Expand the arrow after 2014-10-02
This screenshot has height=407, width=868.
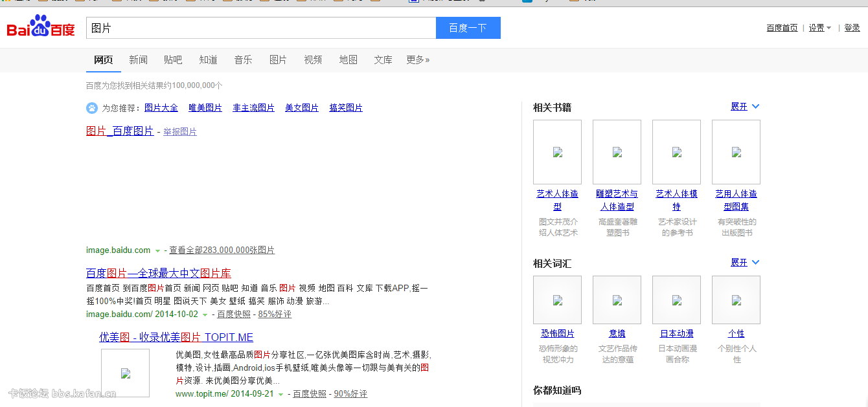pyautogui.click(x=205, y=315)
